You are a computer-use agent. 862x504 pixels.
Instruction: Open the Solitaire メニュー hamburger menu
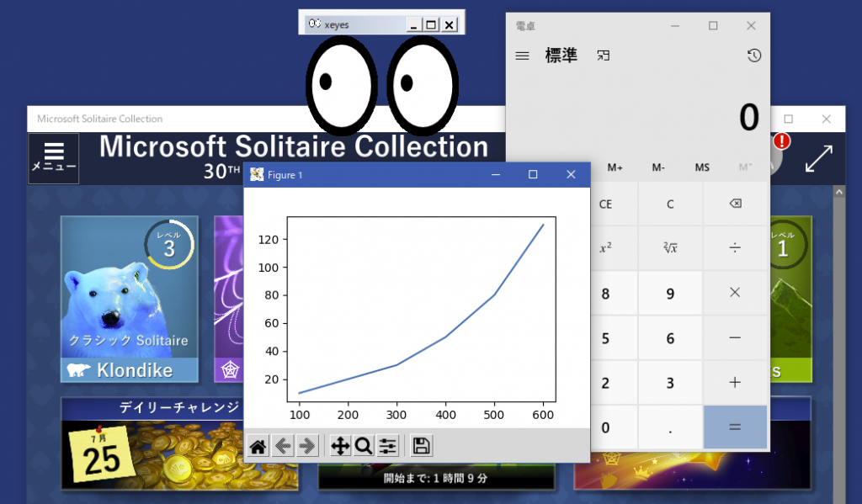coord(53,157)
